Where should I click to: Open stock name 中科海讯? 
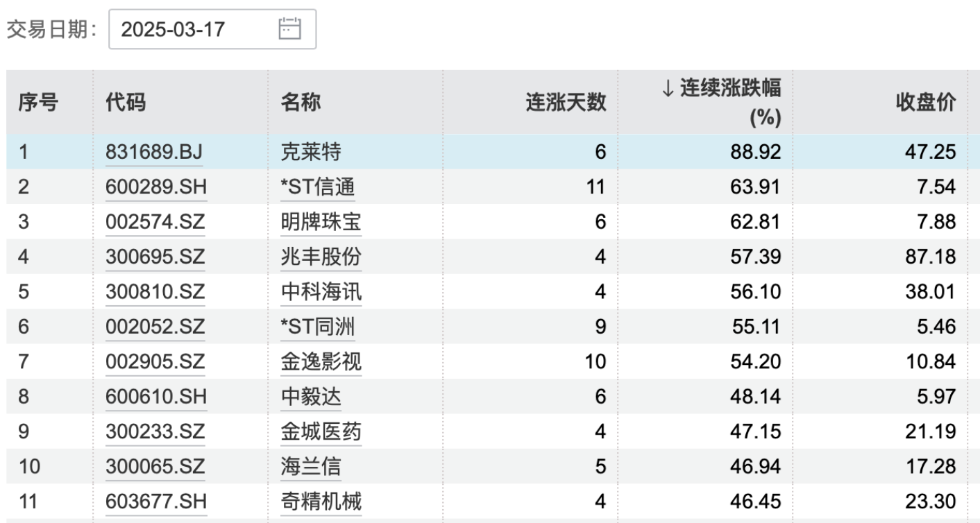321,292
